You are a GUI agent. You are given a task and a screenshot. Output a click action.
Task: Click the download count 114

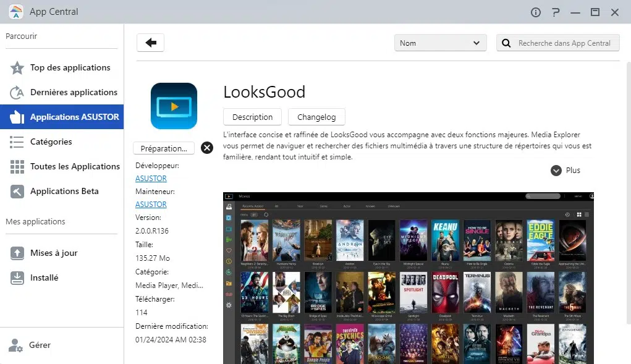(142, 313)
